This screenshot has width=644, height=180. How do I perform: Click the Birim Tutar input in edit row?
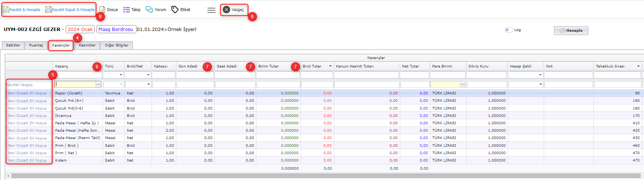pyautogui.click(x=278, y=84)
